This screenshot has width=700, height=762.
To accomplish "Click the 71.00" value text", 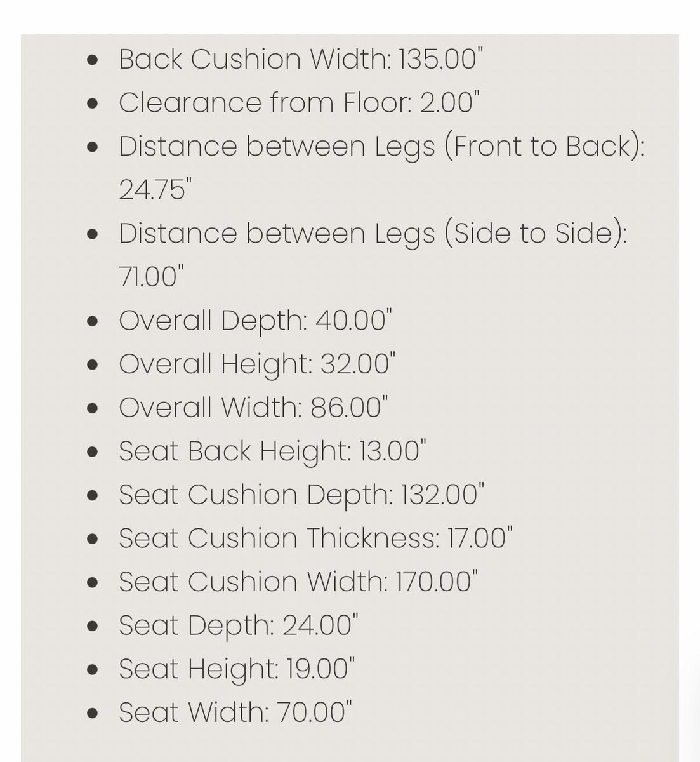I will click(x=151, y=277).
